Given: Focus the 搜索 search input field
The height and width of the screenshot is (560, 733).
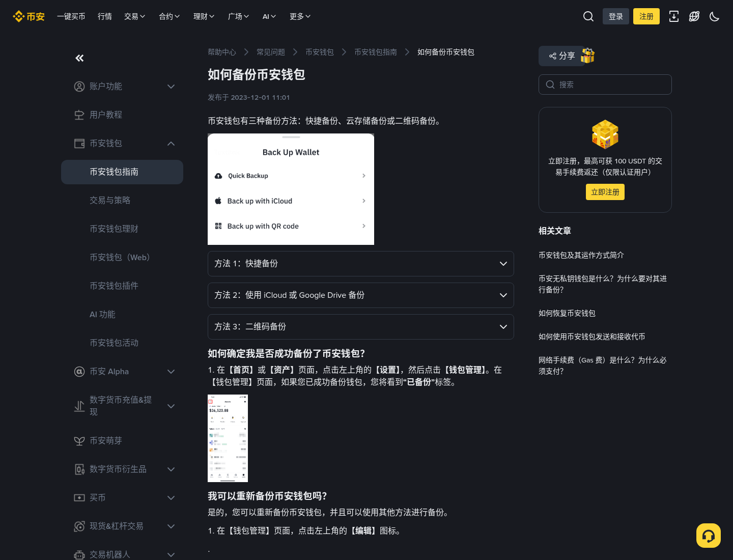Looking at the screenshot, I should (605, 85).
